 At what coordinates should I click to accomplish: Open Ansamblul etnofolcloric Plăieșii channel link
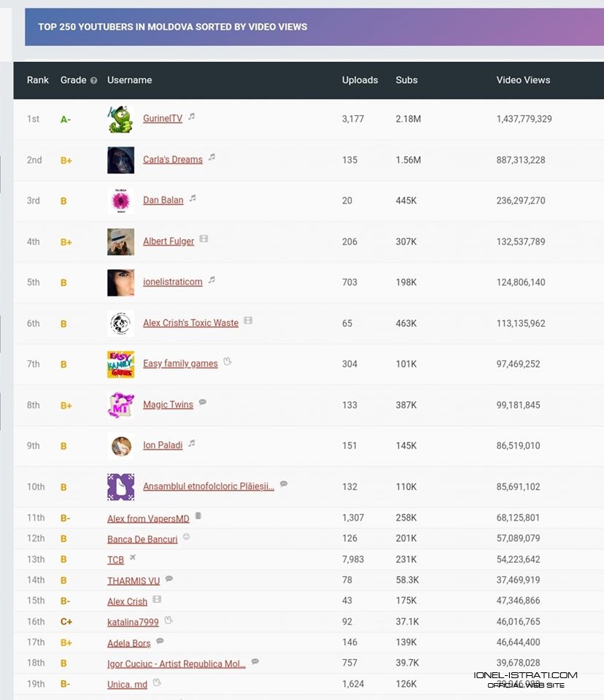coord(209,486)
